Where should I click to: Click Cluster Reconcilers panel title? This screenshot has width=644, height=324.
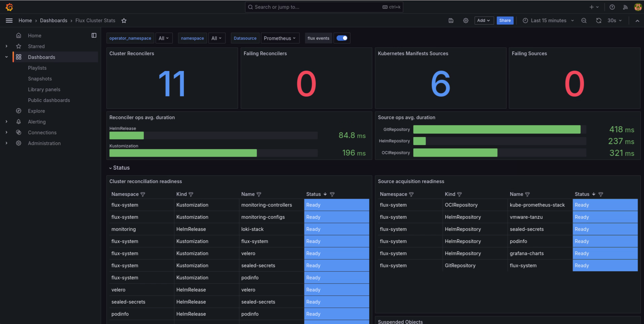(131, 53)
